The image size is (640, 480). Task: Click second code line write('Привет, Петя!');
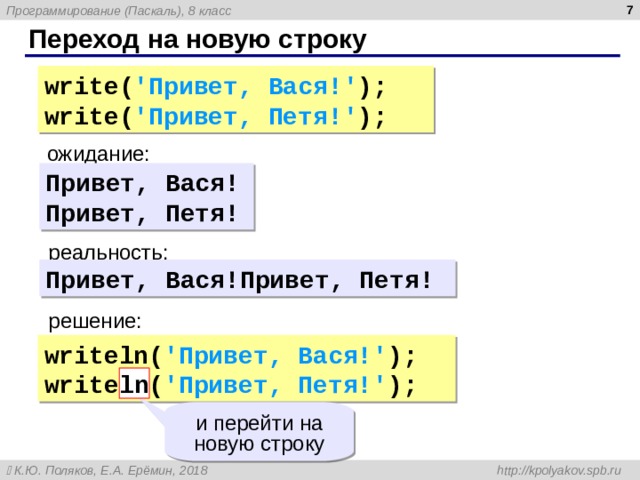(215, 117)
